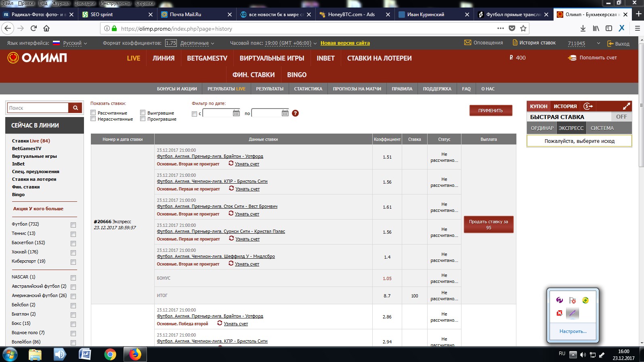Open the LIVE menu section

(x=134, y=58)
